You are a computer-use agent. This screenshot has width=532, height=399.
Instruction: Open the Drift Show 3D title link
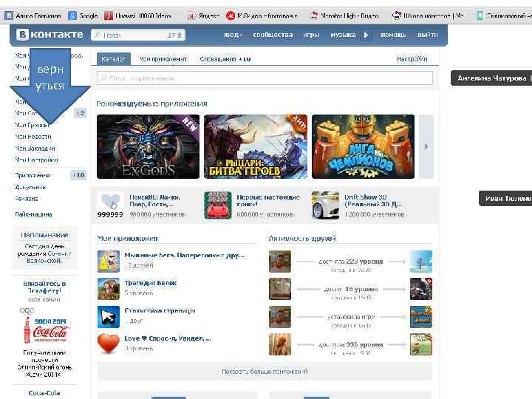(372, 200)
